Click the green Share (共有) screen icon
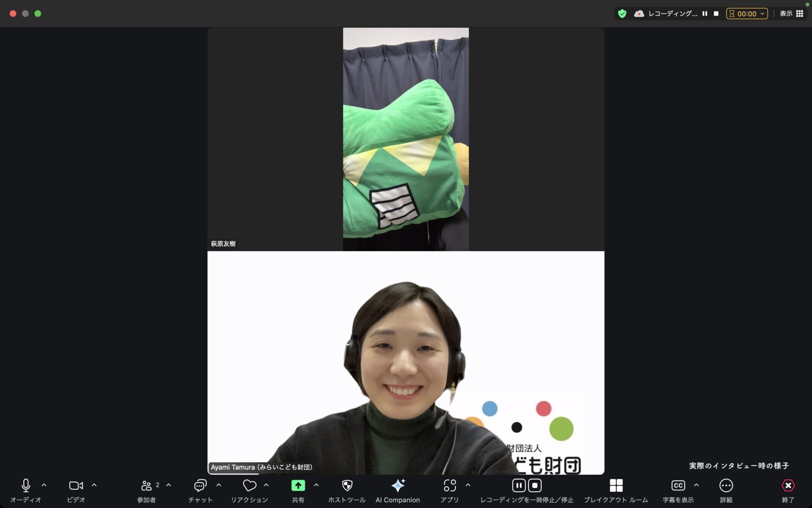 tap(298, 486)
